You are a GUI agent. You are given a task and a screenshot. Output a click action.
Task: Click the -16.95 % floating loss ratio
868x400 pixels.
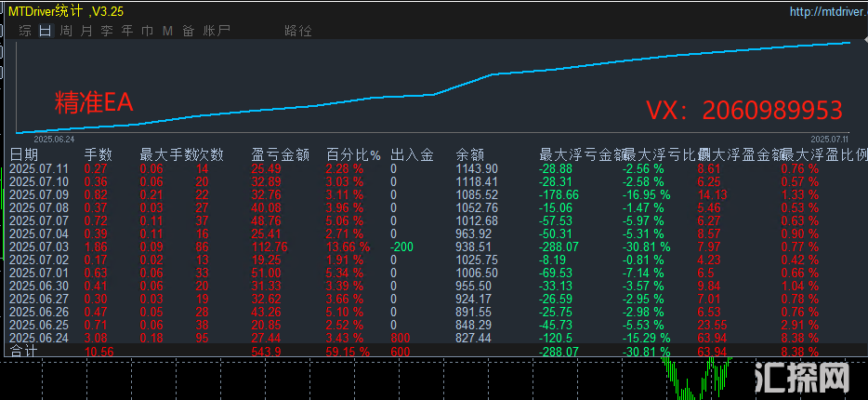[646, 195]
